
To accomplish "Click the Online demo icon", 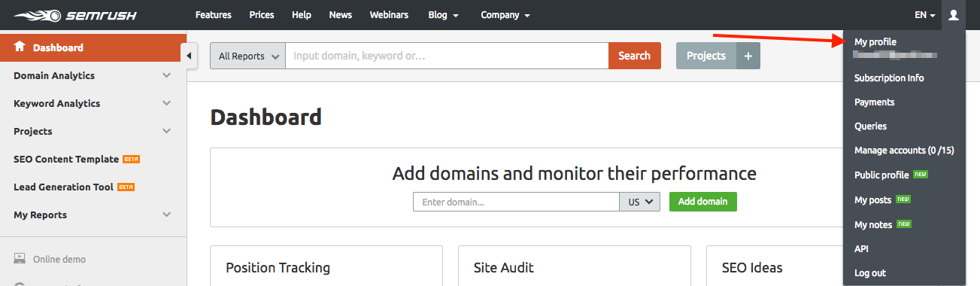I will pyautogui.click(x=20, y=259).
